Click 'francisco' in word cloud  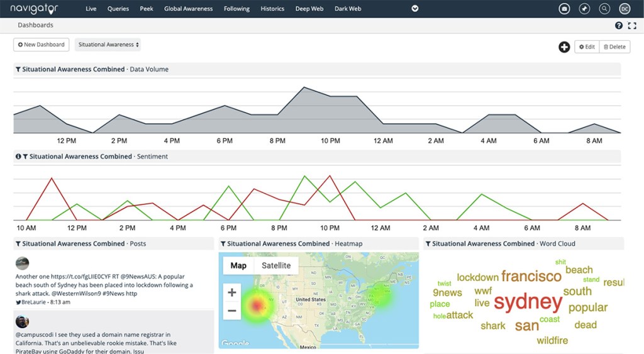click(x=531, y=277)
